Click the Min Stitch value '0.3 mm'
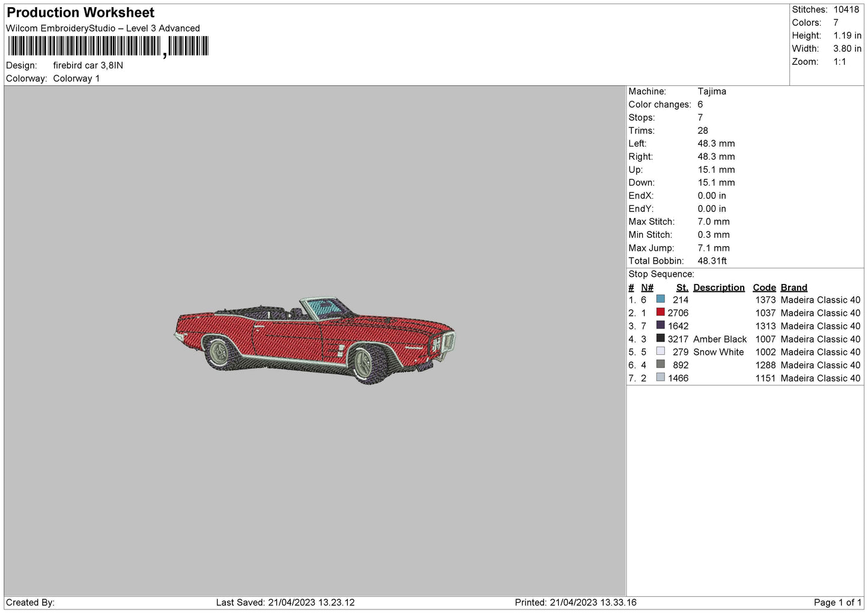 click(714, 235)
